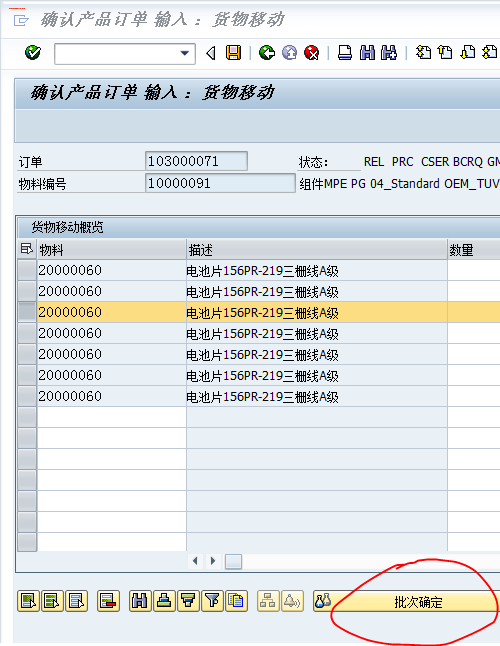Cancel using the red X icon
The width and height of the screenshot is (500, 646).
(312, 53)
